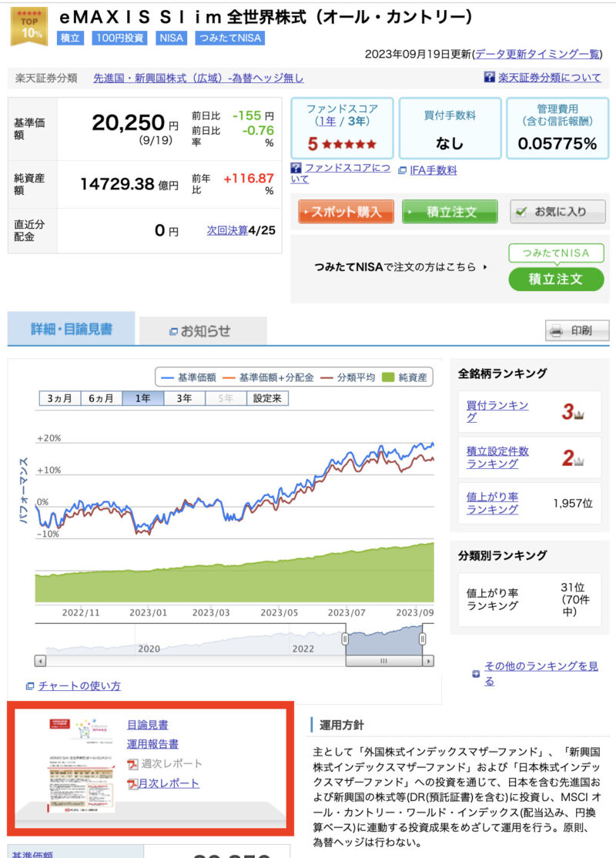Open the 目論見書 document link
The height and width of the screenshot is (858, 616).
coord(148,725)
